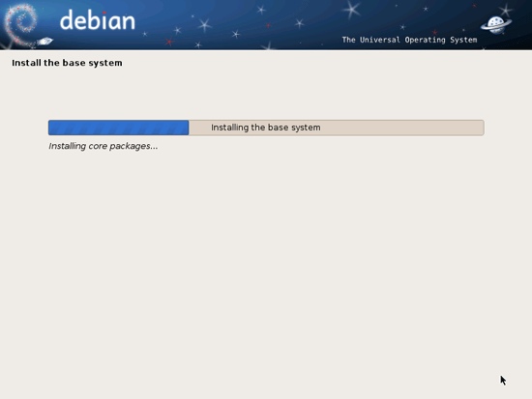Click the Debian swirl logo

21,24
